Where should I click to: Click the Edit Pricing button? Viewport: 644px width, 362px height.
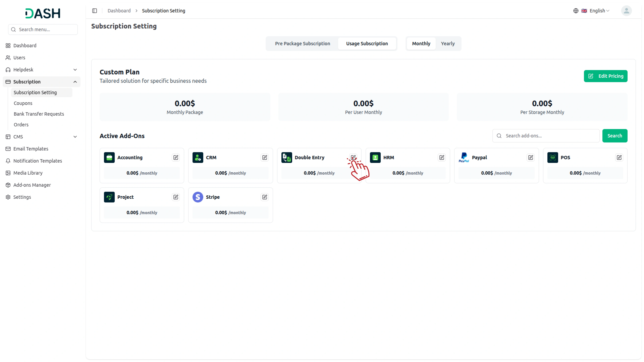coord(605,76)
